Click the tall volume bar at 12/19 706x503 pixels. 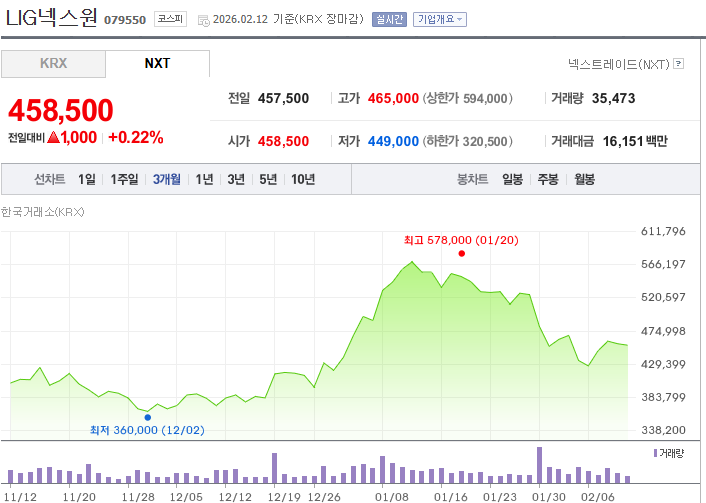point(275,468)
